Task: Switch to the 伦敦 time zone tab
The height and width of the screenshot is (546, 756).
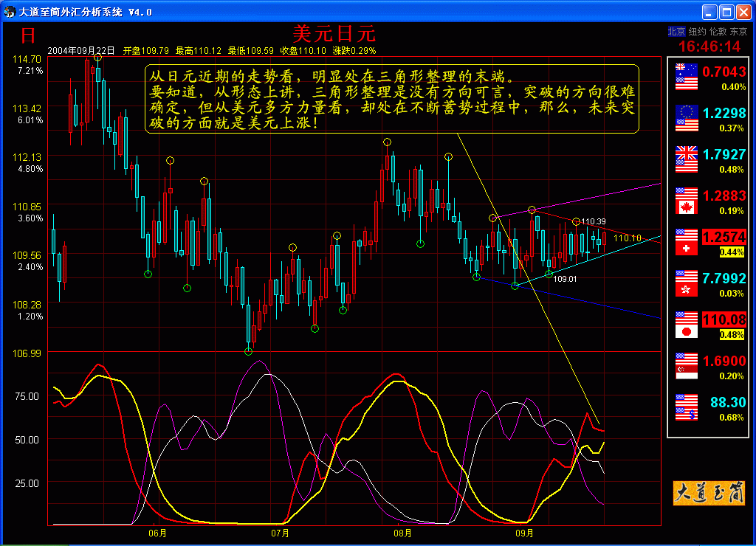Action: click(718, 32)
